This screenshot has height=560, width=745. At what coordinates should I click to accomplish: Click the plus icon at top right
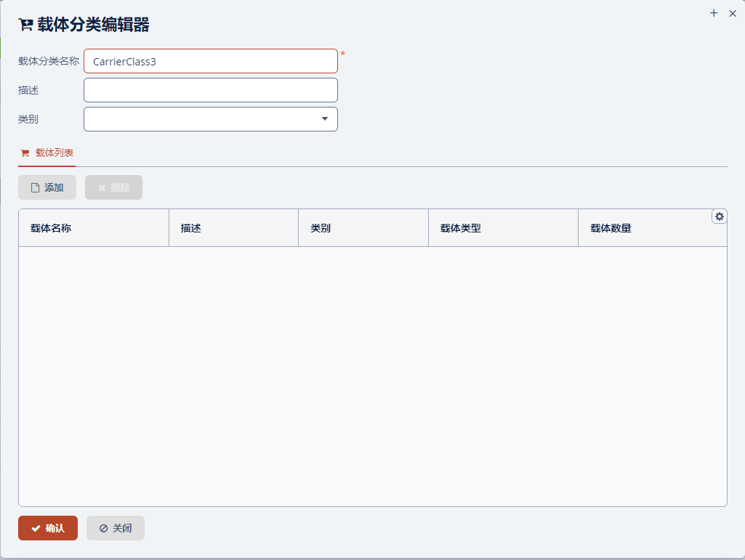coord(714,13)
